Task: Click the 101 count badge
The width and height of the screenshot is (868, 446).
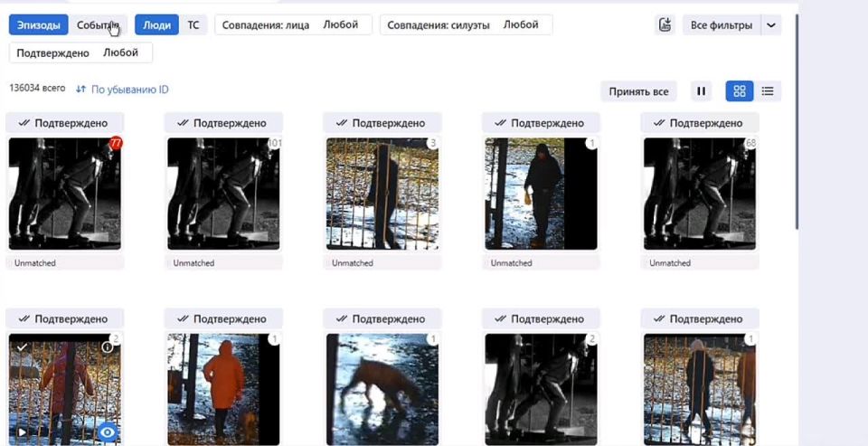Action: click(x=275, y=144)
